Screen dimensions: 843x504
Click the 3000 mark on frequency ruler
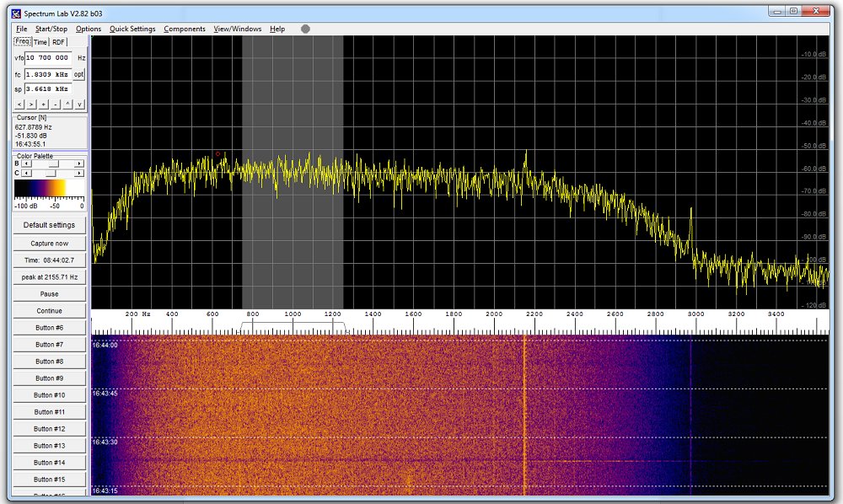click(695, 314)
